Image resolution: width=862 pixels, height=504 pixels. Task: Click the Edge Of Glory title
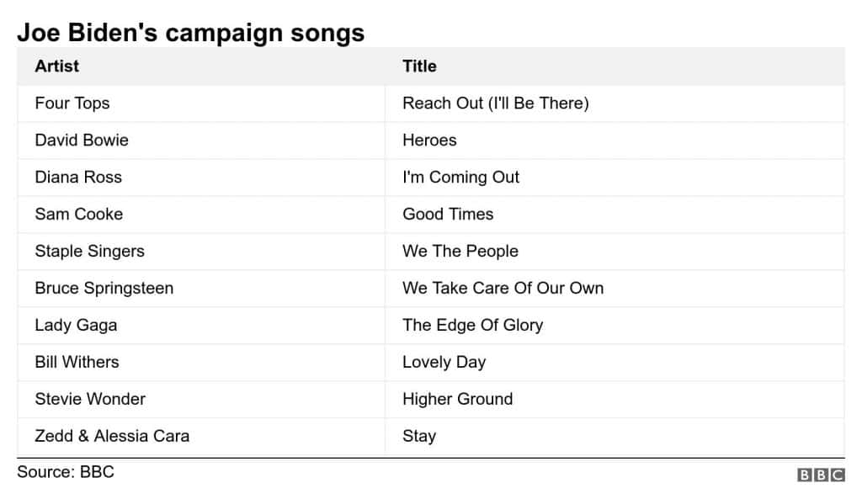tap(473, 326)
